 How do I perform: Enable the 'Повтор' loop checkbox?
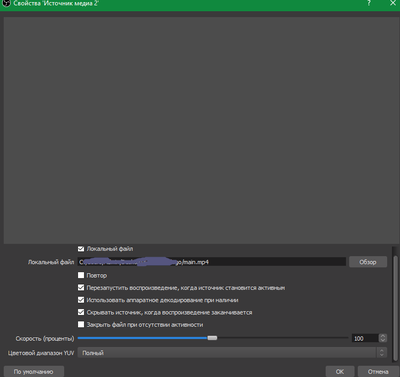(81, 275)
